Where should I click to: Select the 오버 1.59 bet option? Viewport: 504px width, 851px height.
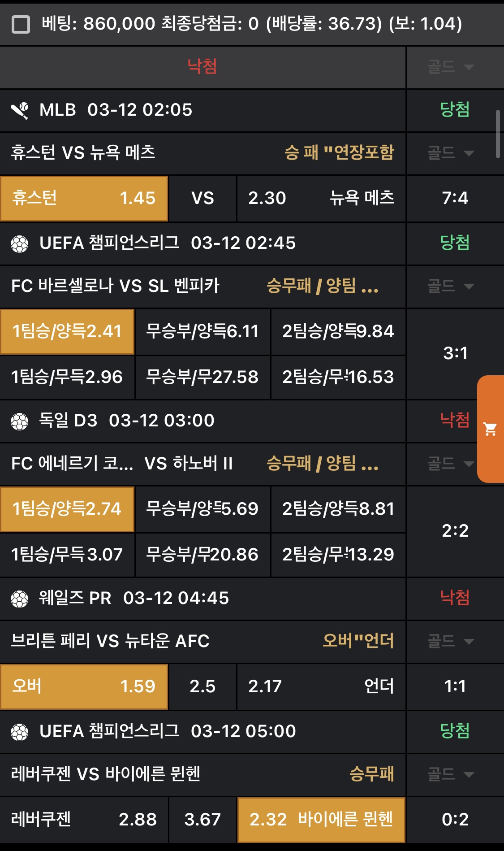point(84,686)
